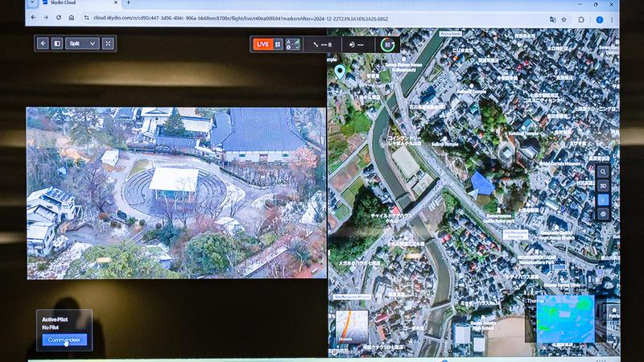Toggle map visibility eye icon
This screenshot has height=362, width=644.
[604, 215]
